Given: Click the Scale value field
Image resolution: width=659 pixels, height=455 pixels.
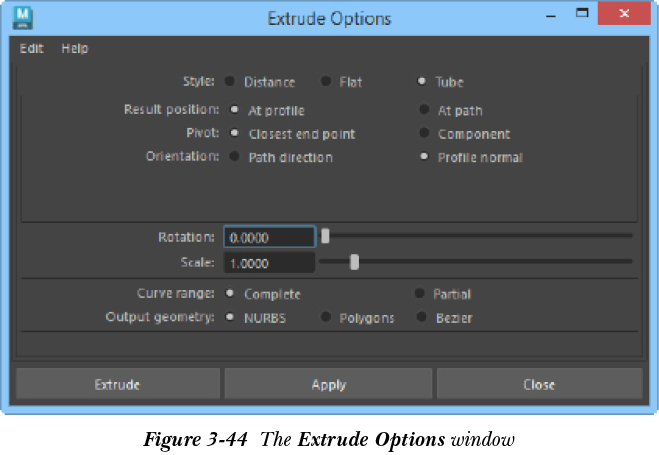Looking at the screenshot, I should (x=269, y=263).
